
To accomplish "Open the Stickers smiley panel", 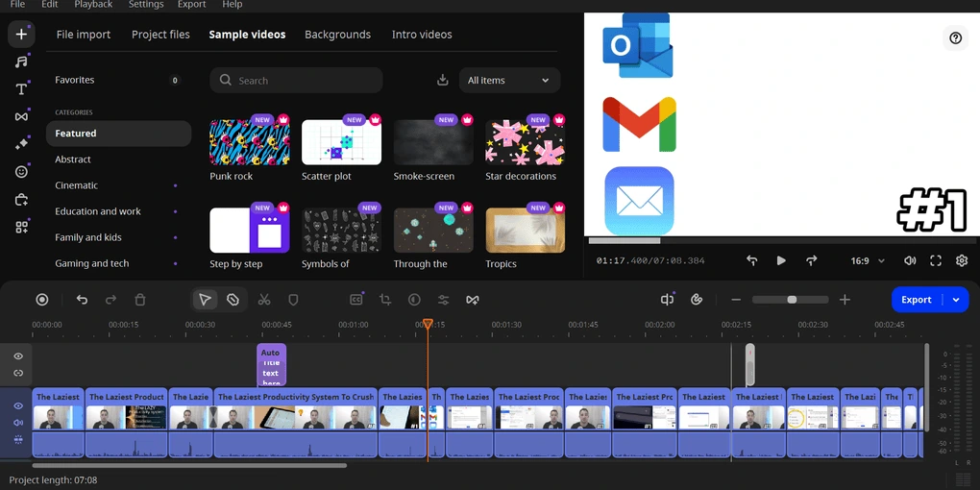I will pos(21,171).
